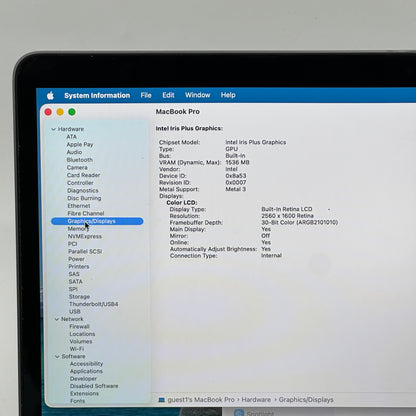Select Extensions under Software
This screenshot has width=416, height=416.
(x=84, y=393)
